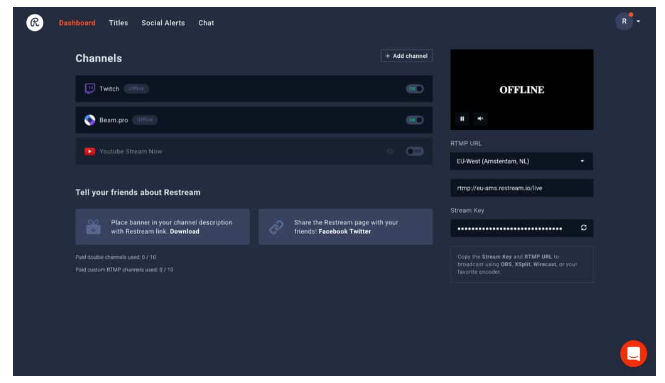Pause the stream preview player
The image size is (665, 383).
[462, 119]
